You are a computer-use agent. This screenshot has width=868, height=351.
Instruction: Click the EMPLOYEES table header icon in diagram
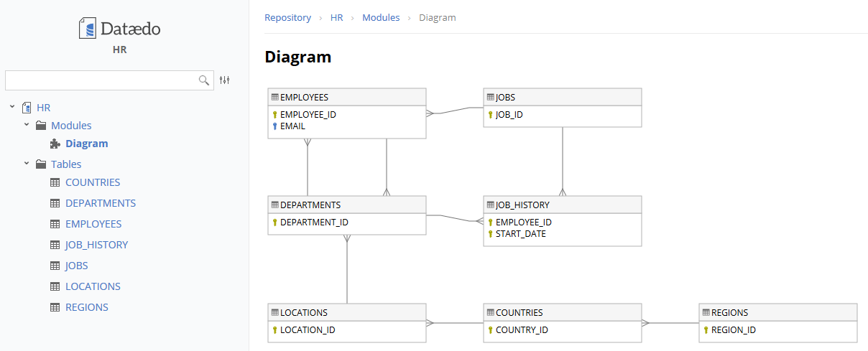pyautogui.click(x=274, y=98)
